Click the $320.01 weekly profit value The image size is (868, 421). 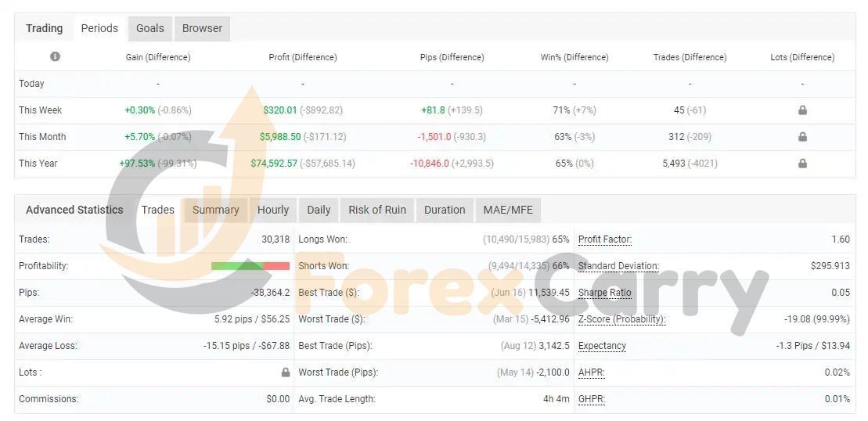(280, 110)
